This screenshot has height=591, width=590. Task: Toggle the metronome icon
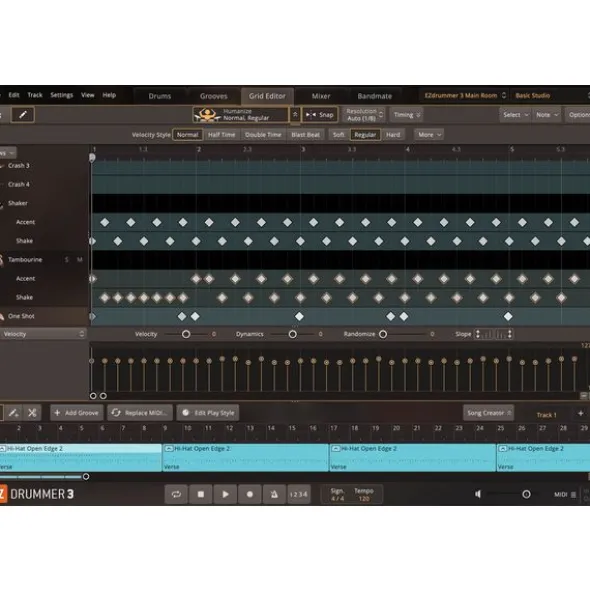[x=274, y=494]
